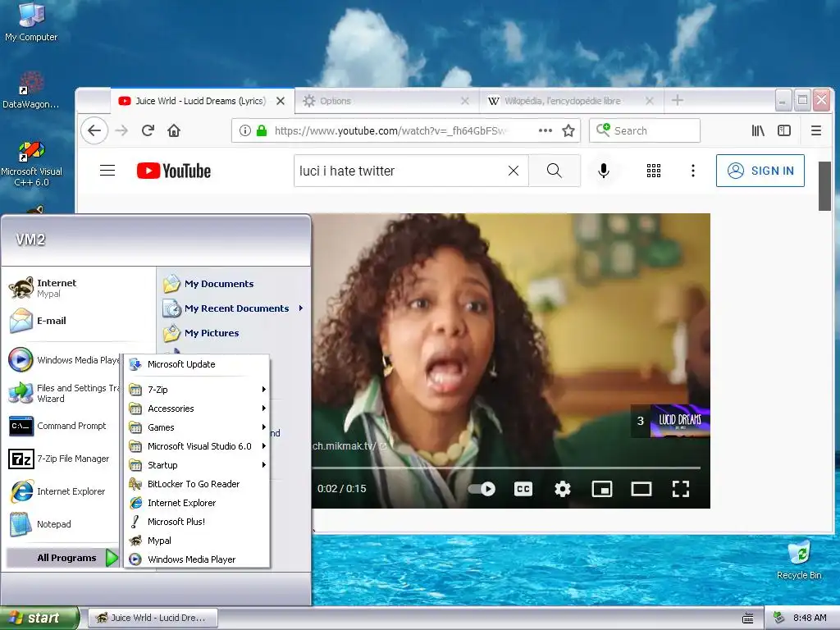
Task: Switch to the Options tab
Action: pos(386,101)
